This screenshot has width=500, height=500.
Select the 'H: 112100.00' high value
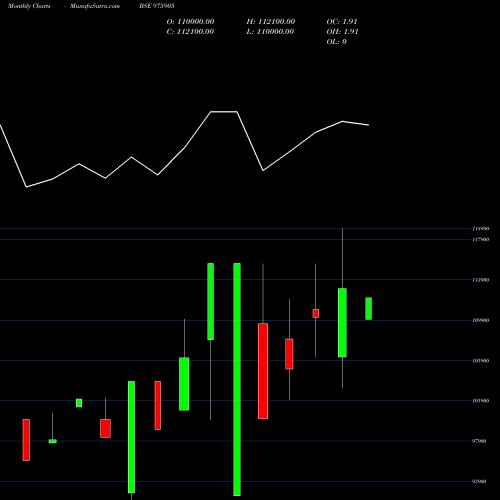[271, 22]
